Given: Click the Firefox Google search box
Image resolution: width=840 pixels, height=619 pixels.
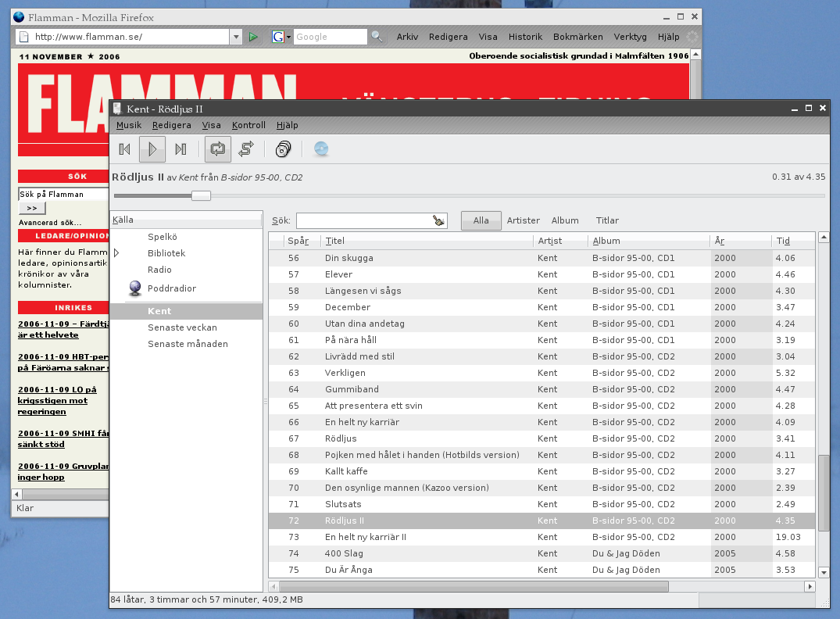Looking at the screenshot, I should click(330, 37).
